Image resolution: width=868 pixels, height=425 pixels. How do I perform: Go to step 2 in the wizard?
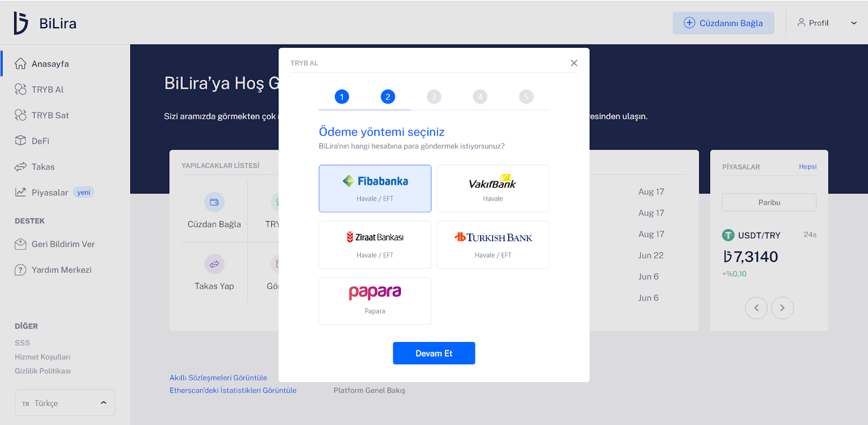(x=388, y=97)
